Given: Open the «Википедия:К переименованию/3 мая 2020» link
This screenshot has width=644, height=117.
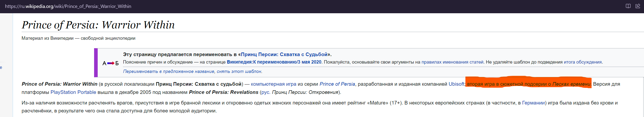Looking at the screenshot, I should click(274, 62).
